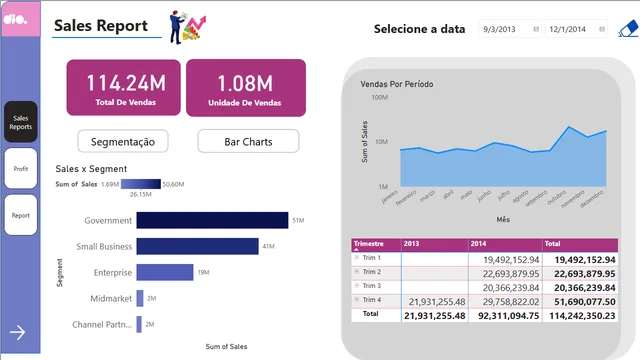Click the Sales Report title
The image size is (640, 360).
click(101, 25)
